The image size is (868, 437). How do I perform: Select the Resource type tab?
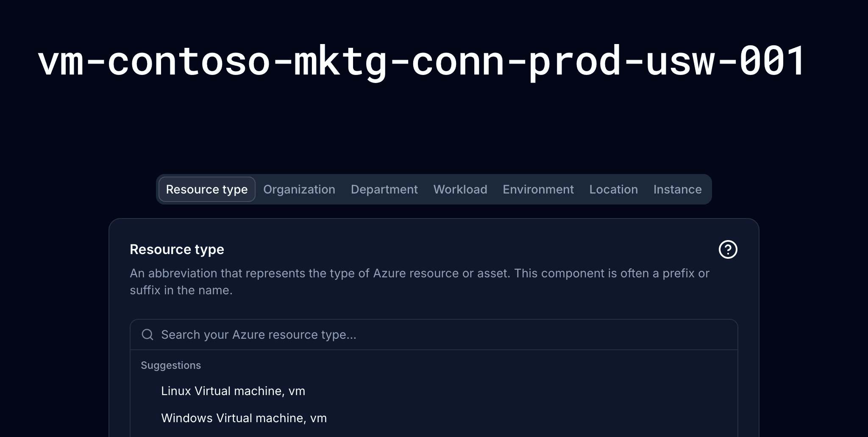207,189
